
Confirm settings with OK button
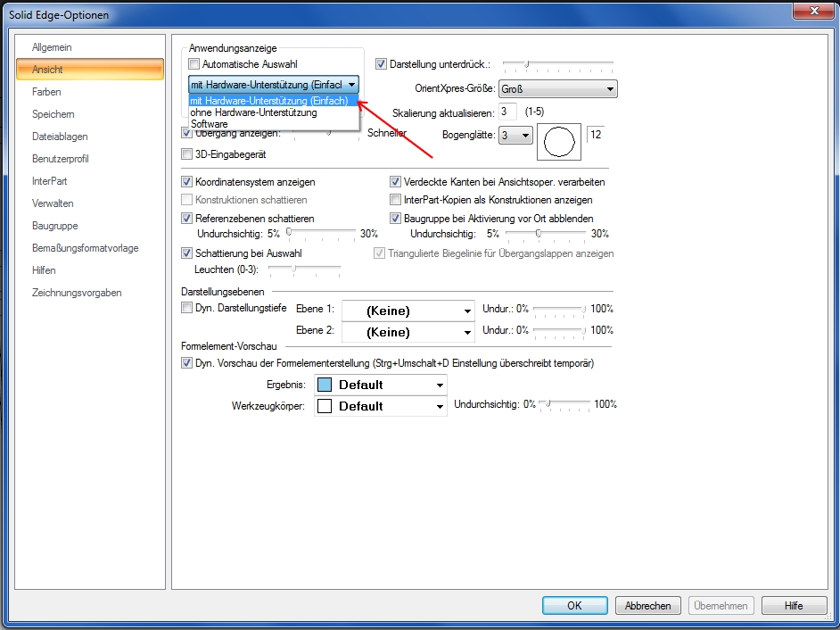575,605
